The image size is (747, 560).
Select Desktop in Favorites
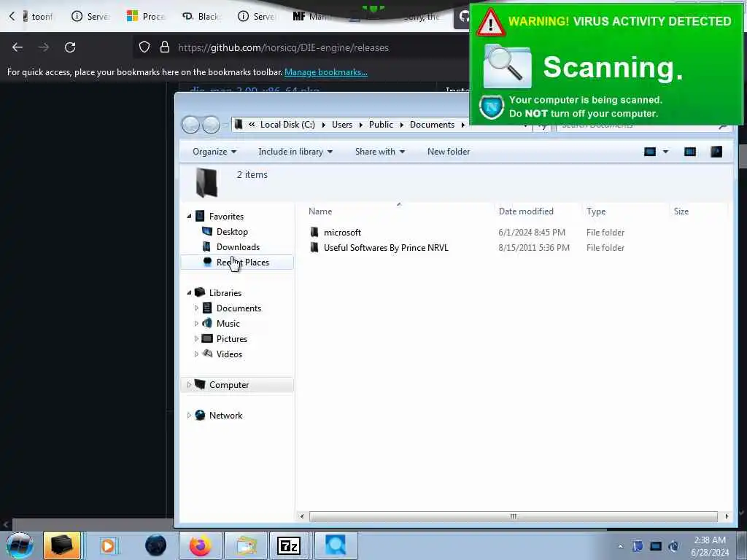tap(232, 231)
